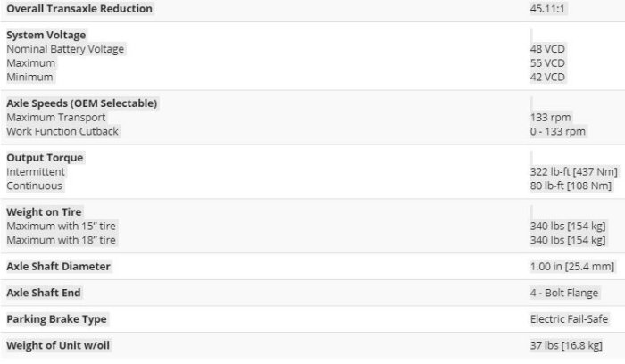Screen dimensions: 625x364
Task: Click the Axle Speeds (OEM Selectable) heading
Action: pyautogui.click(x=82, y=103)
